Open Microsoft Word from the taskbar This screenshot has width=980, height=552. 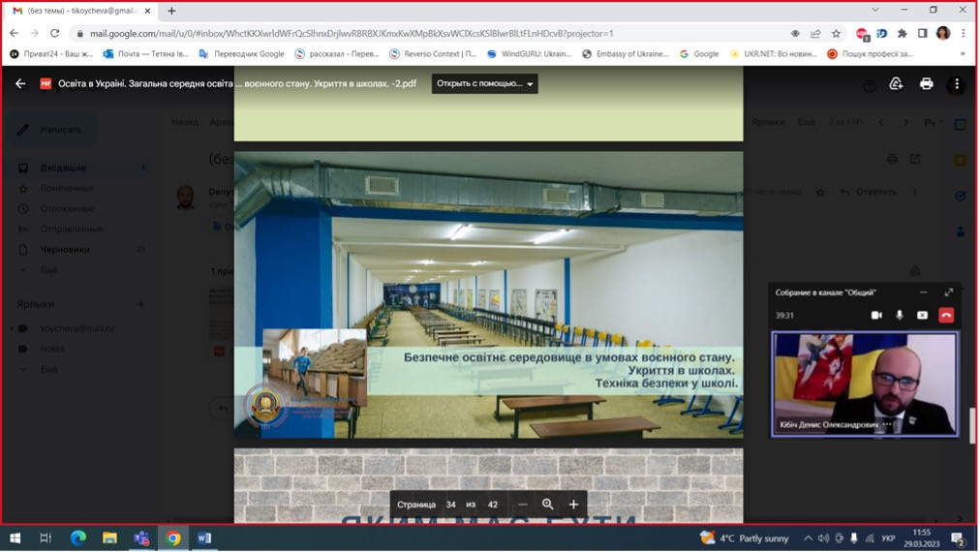coord(204,538)
